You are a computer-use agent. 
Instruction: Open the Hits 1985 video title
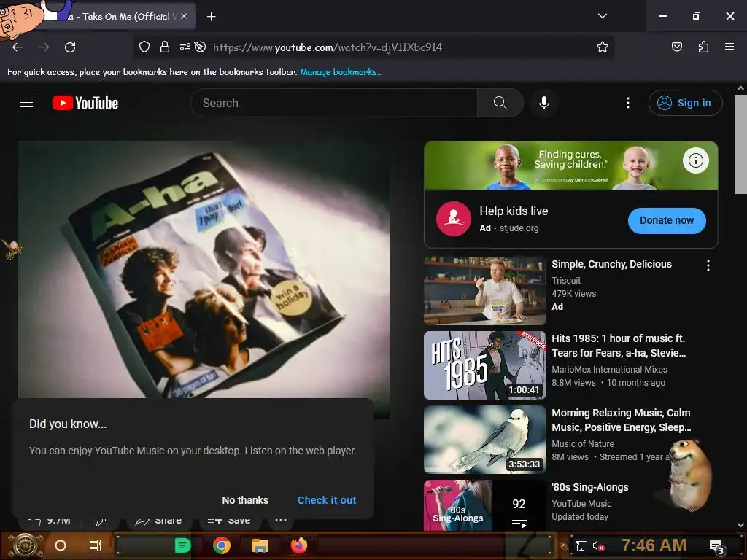[619, 346]
